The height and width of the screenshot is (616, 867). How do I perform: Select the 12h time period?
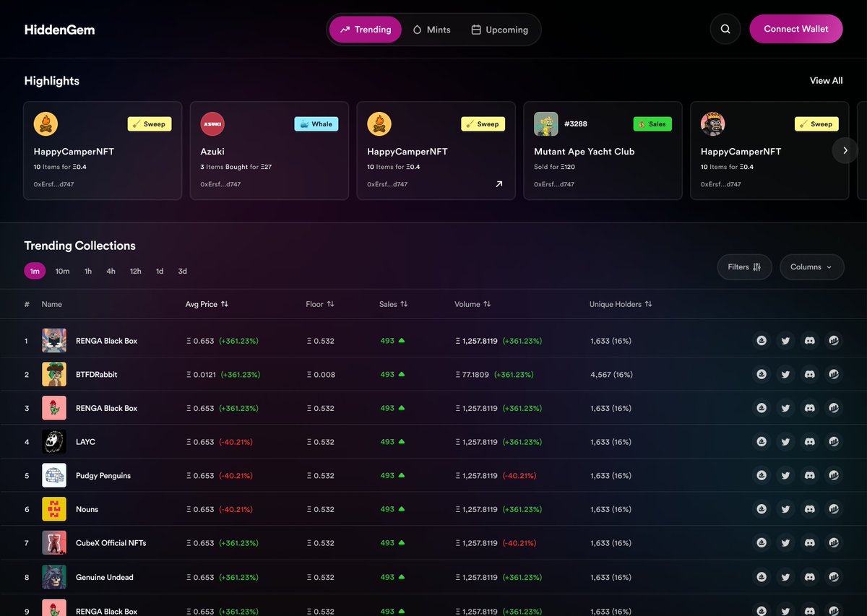pyautogui.click(x=136, y=271)
